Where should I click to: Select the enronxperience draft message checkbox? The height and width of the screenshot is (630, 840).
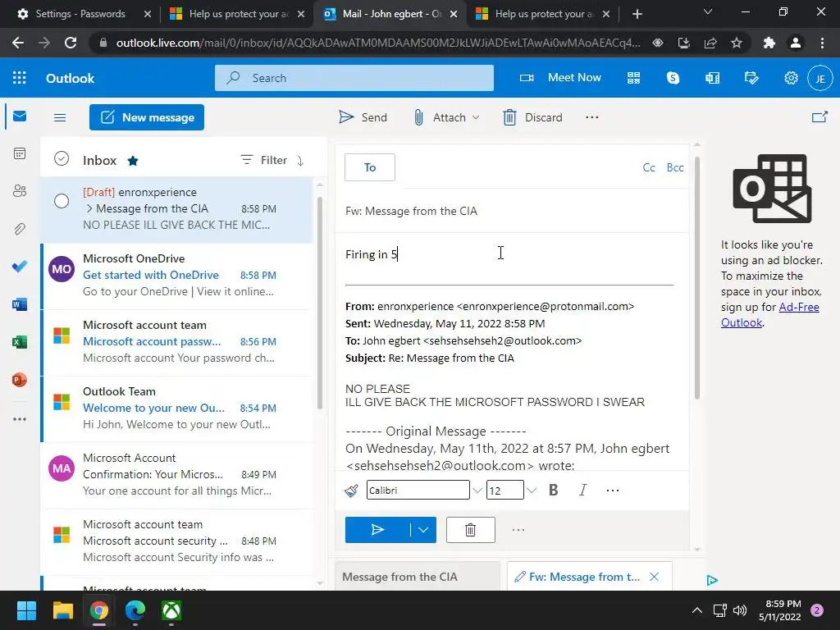62,201
